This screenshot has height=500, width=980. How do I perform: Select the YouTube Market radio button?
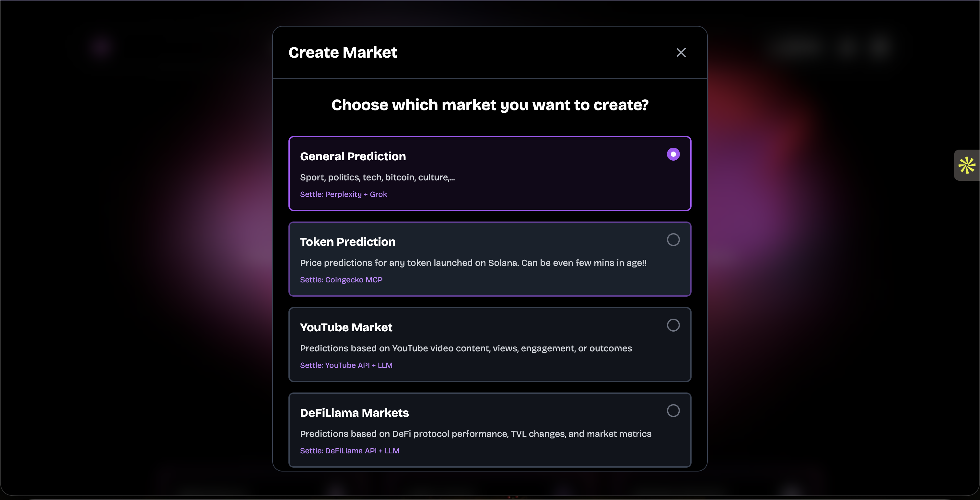673,325
